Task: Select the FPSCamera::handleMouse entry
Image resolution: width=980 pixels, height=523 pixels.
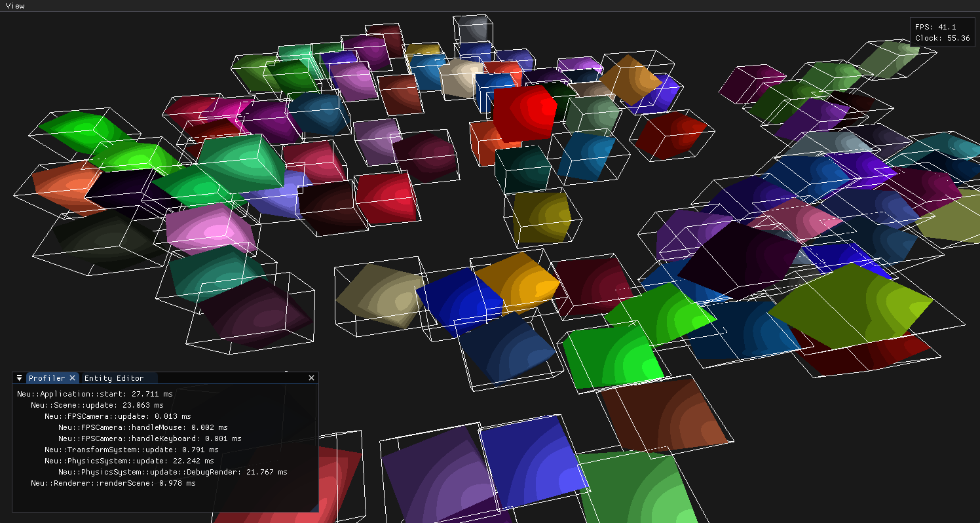Action: [x=143, y=427]
